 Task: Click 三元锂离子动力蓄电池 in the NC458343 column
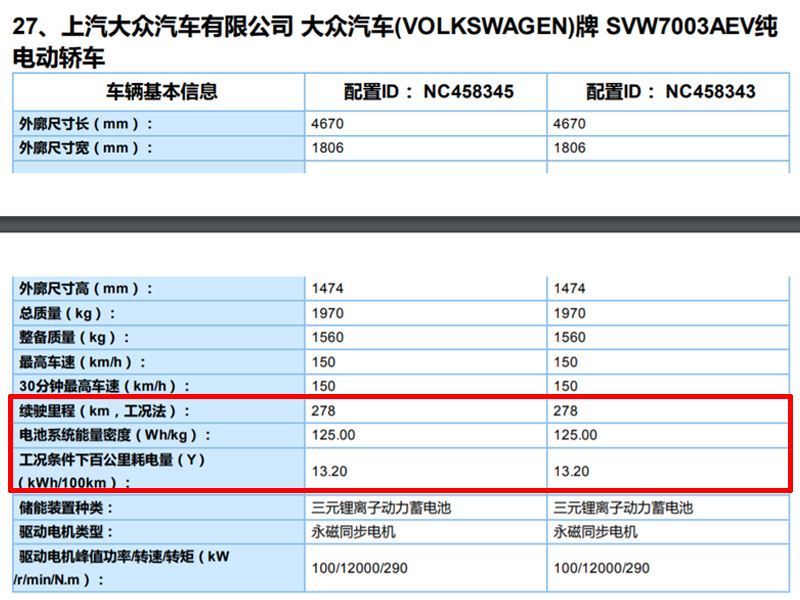tap(623, 508)
